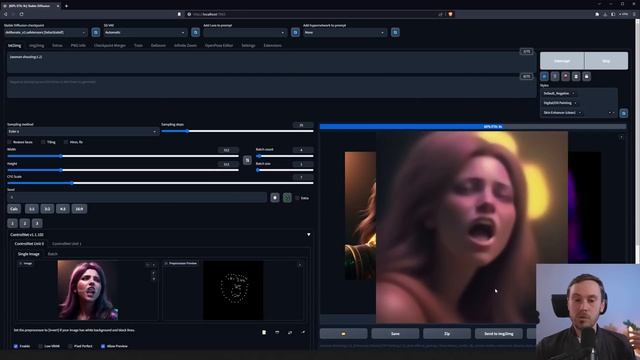Open the output folder icon button
640x360 pixels.
343,333
